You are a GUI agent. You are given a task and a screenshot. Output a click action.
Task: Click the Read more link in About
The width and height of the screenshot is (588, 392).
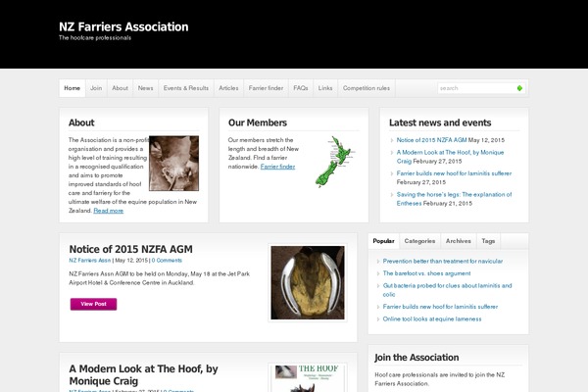click(x=109, y=211)
